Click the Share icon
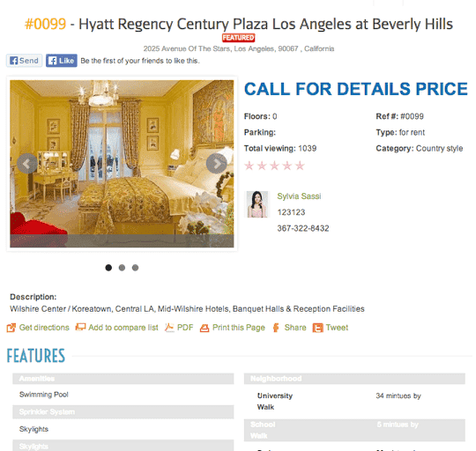The width and height of the screenshot is (476, 451). pos(276,328)
